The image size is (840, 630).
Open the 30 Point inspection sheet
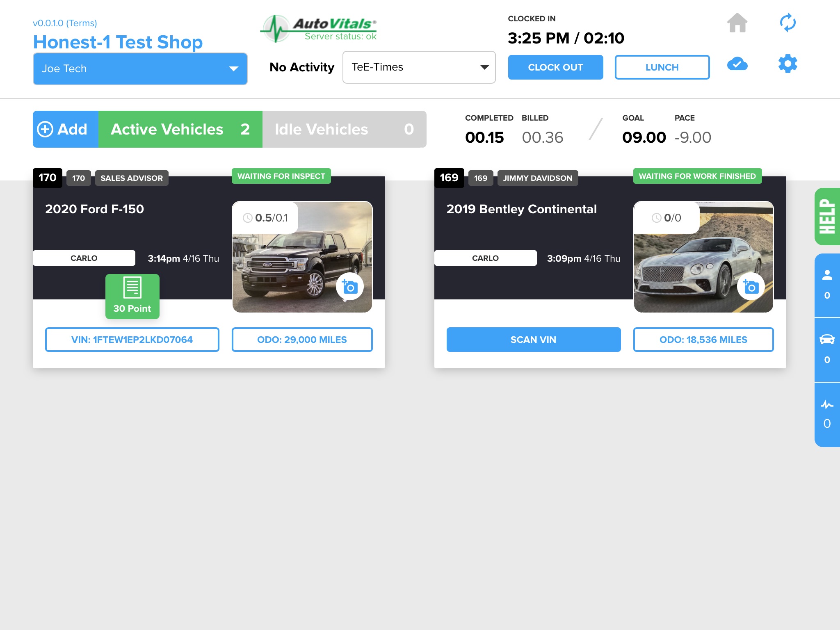click(x=132, y=296)
